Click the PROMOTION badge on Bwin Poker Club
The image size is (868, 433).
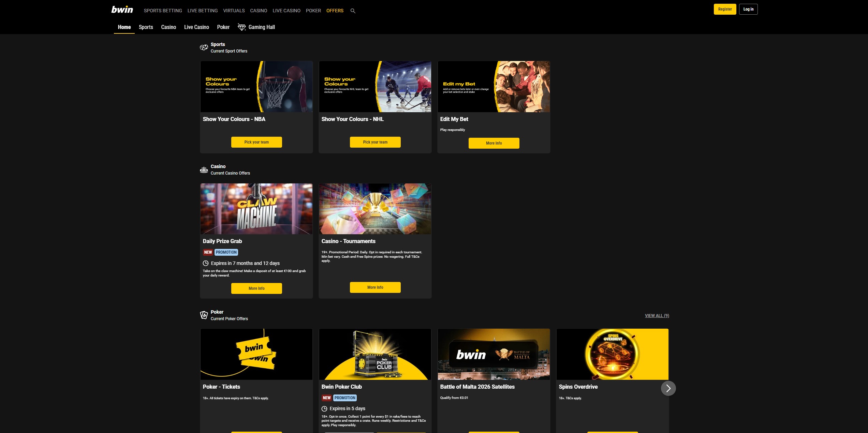345,398
